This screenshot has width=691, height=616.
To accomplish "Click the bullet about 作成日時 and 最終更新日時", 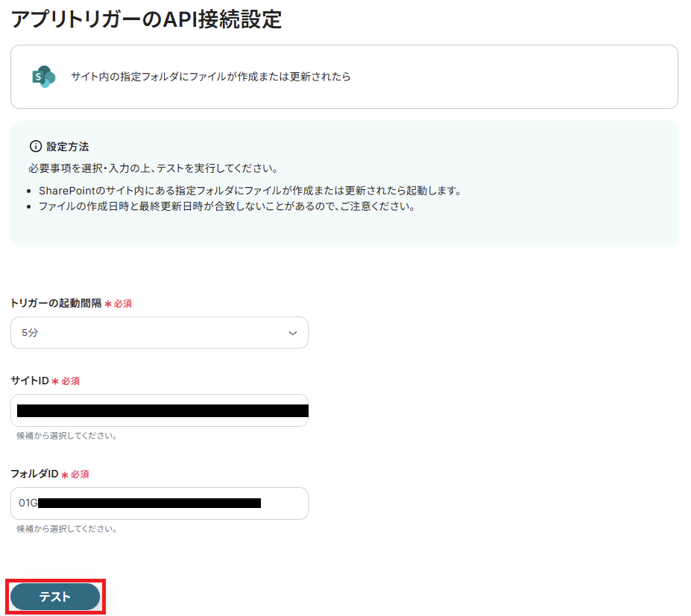I will (x=227, y=206).
